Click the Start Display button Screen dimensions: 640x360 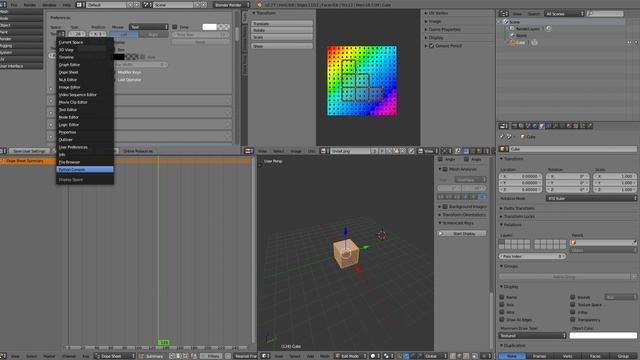(x=462, y=233)
